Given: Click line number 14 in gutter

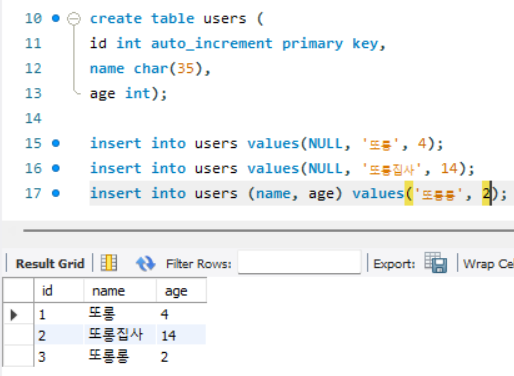Looking at the screenshot, I should pyautogui.click(x=33, y=119).
